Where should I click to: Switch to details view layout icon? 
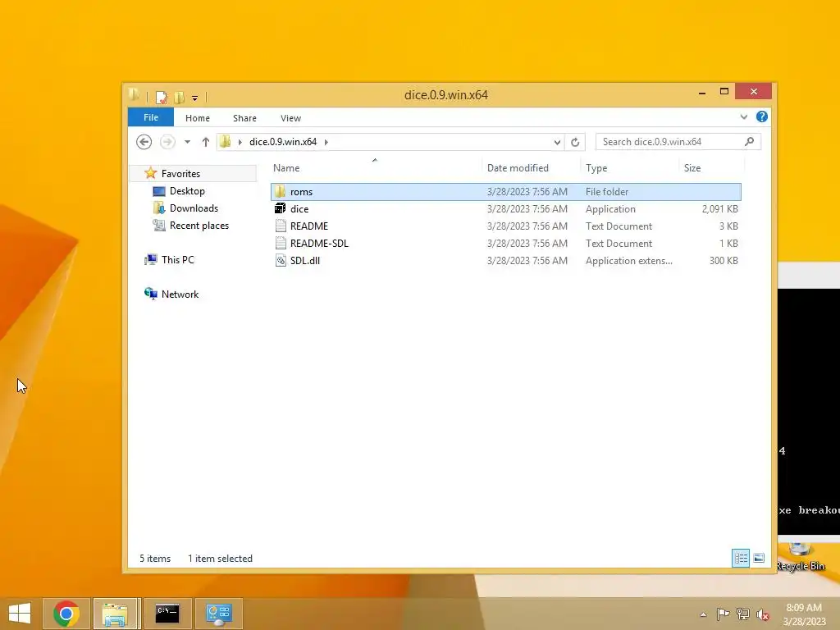[741, 558]
